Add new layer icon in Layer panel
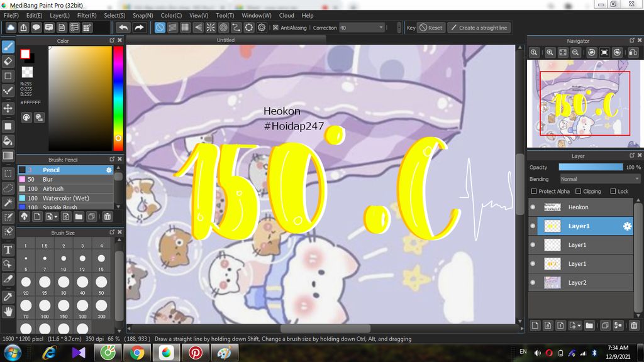Viewport: 644px width, 362px height. pyautogui.click(x=535, y=326)
